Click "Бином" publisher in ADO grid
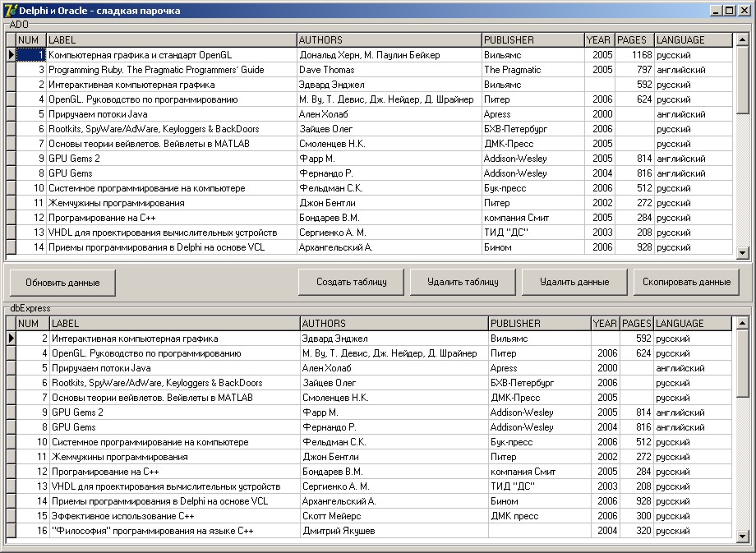The width and height of the screenshot is (756, 553). click(x=533, y=247)
